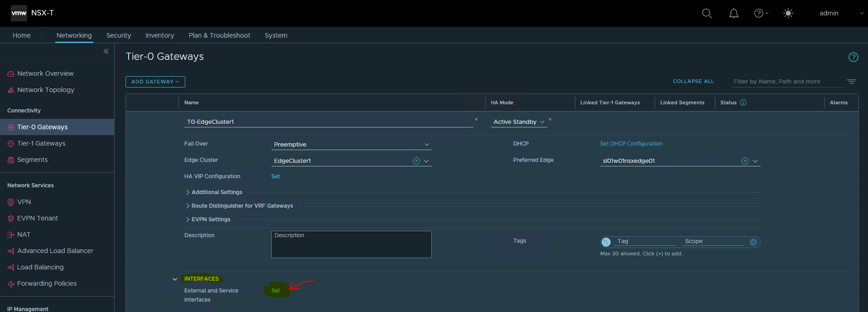This screenshot has width=868, height=312.
Task: Click Set for External and Service Interfaces
Action: point(275,291)
